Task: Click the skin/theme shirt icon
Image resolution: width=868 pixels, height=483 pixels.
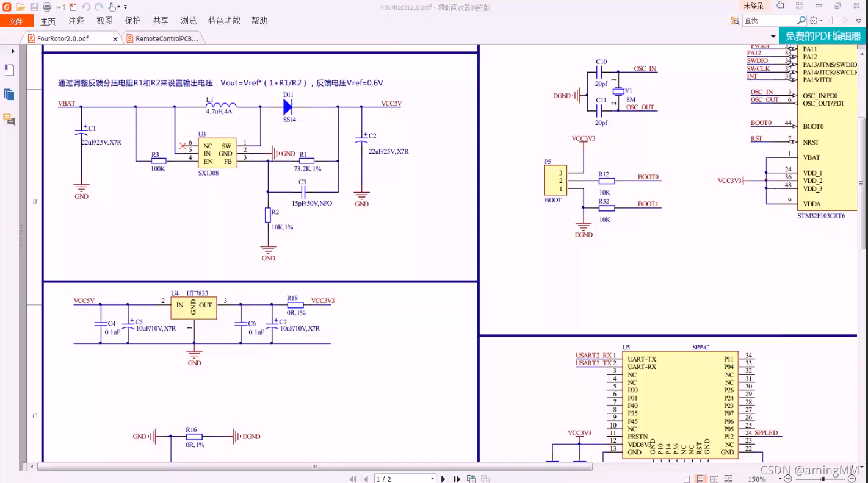Action: tap(781, 6)
